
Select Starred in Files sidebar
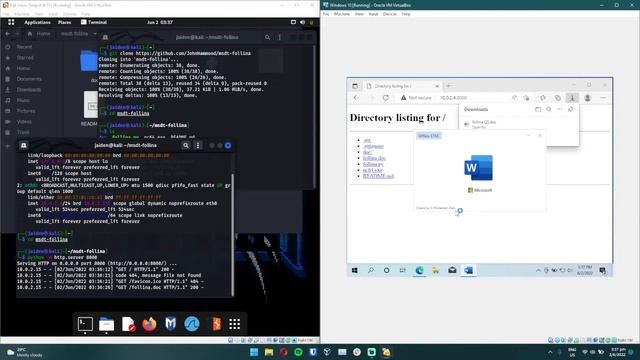pos(25,58)
